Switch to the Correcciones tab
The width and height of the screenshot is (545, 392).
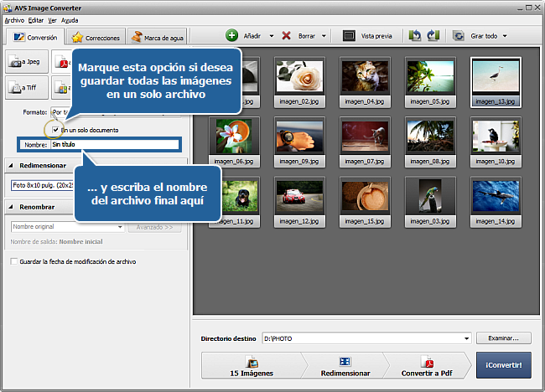coord(96,37)
